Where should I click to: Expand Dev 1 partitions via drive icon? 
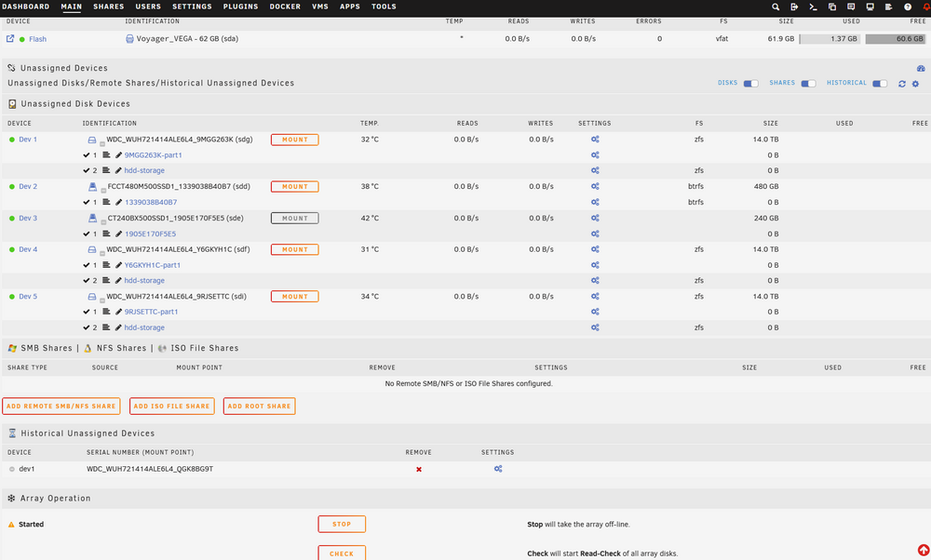point(92,140)
